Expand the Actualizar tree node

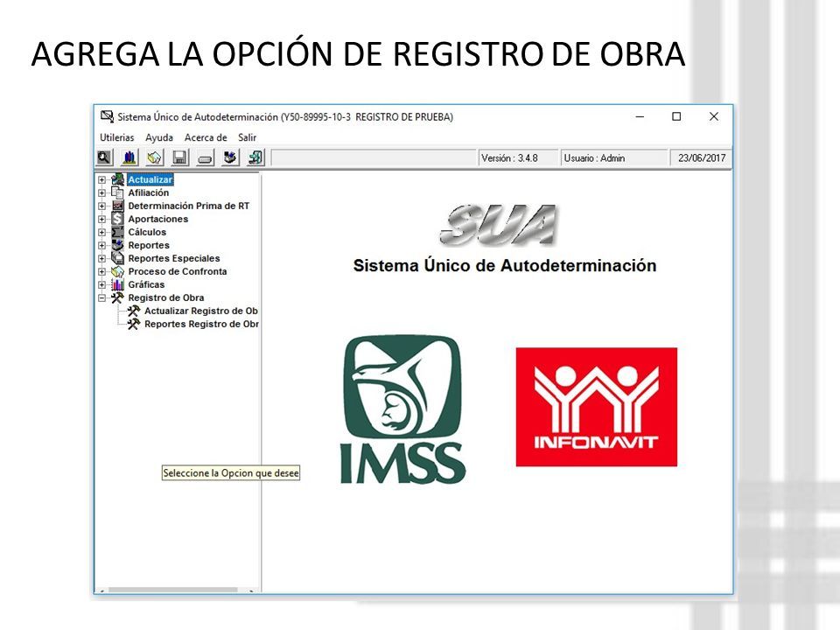[101, 180]
